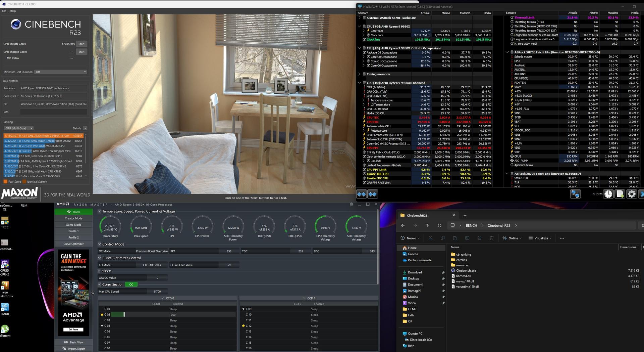Click the Share icon in Explorer toolbar
Image resolution: width=644 pixels, height=352 pixels.
click(479, 238)
